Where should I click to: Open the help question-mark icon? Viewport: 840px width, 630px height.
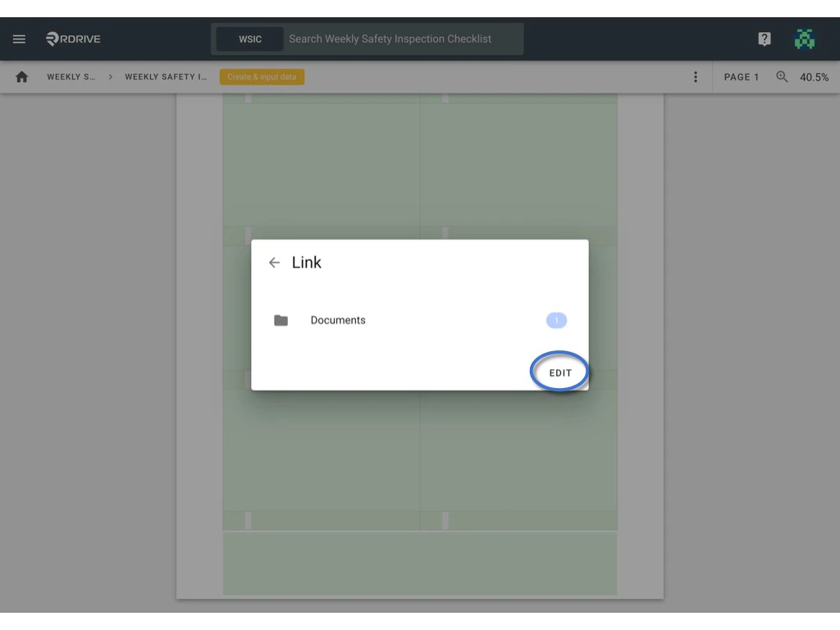(x=764, y=39)
